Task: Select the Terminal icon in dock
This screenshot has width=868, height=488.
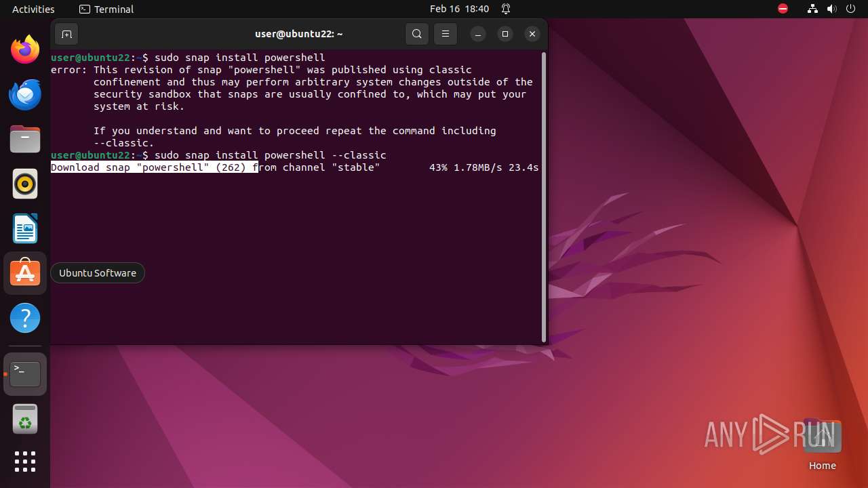Action: tap(25, 374)
